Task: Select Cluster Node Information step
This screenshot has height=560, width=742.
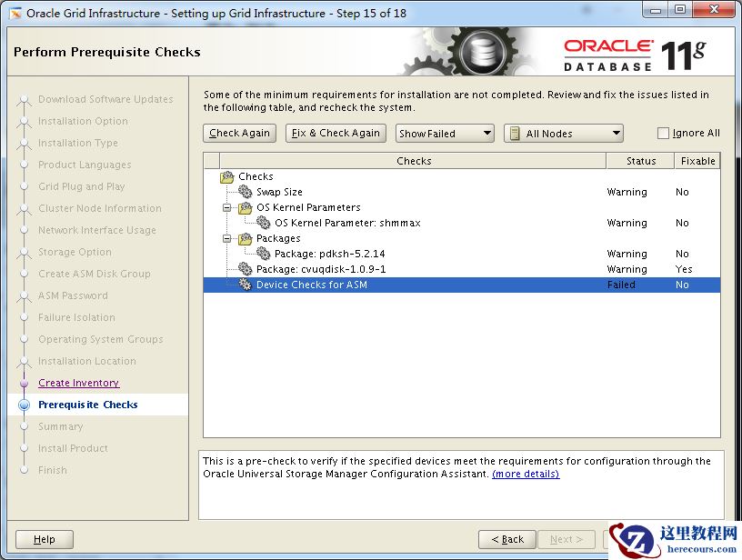Action: [100, 208]
